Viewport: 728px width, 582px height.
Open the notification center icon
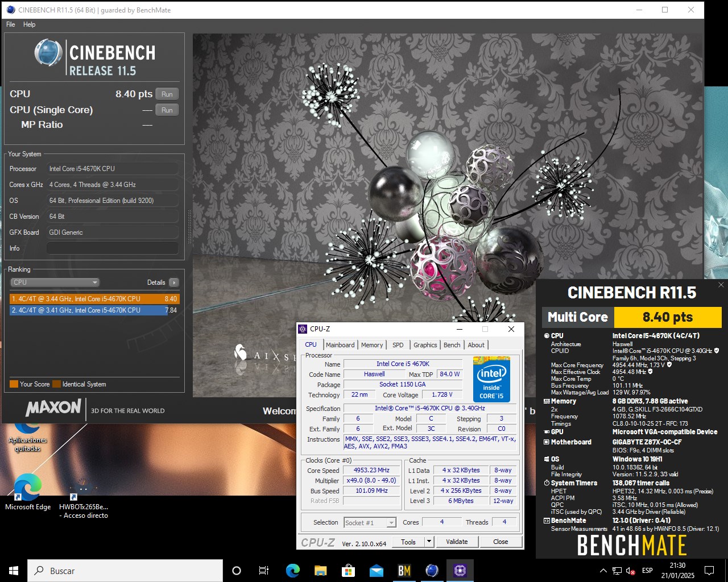click(x=709, y=571)
